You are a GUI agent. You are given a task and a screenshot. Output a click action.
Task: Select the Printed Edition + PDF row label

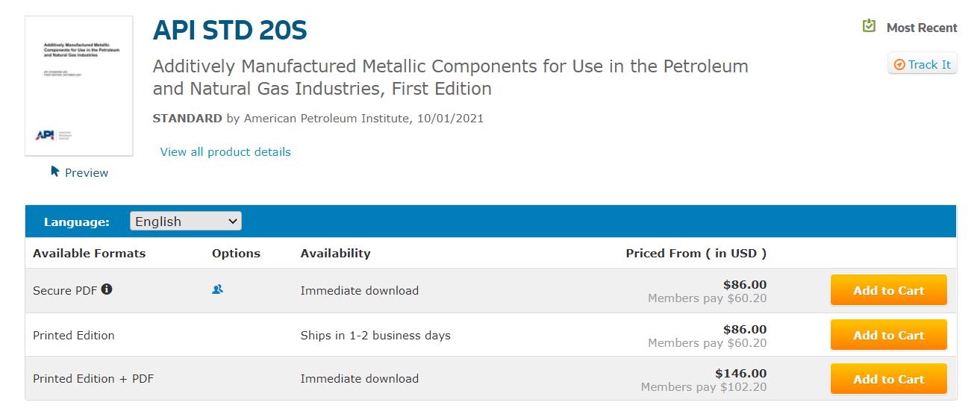click(93, 379)
